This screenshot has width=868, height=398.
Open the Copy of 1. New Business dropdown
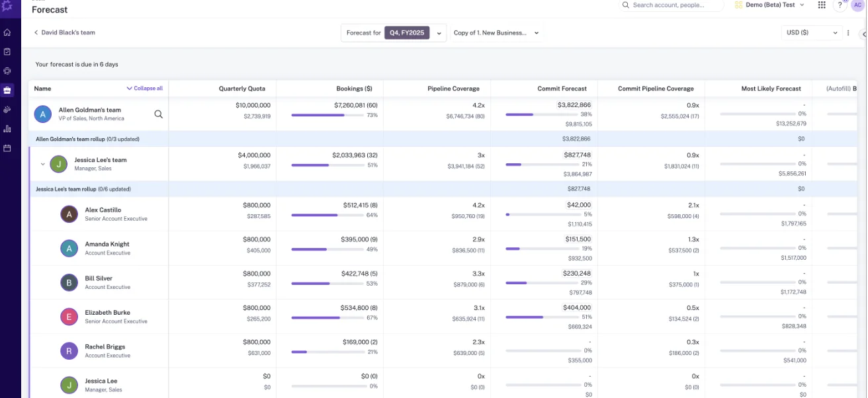(x=496, y=32)
